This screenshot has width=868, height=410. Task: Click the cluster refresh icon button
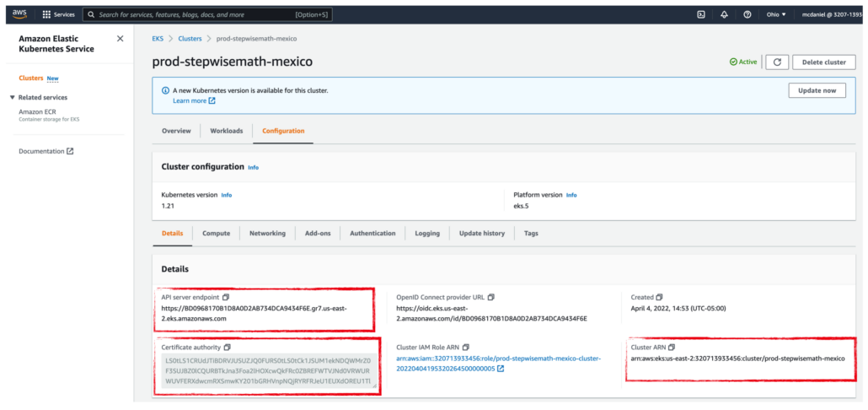pos(777,62)
